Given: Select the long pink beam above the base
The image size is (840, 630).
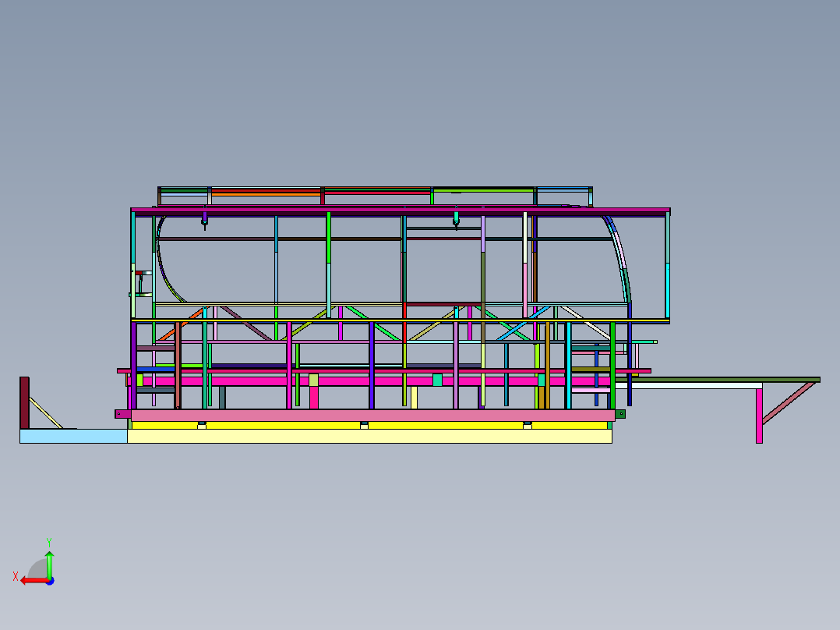Looking at the screenshot, I should tap(372, 415).
